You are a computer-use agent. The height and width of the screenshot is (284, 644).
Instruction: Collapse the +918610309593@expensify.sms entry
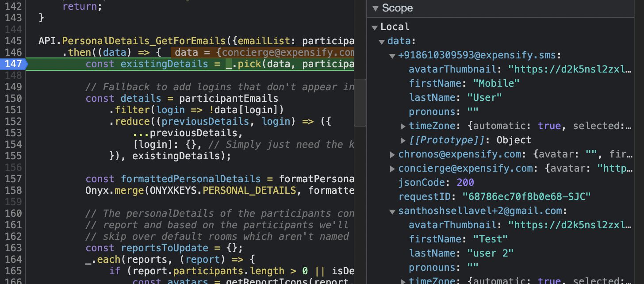[392, 56]
